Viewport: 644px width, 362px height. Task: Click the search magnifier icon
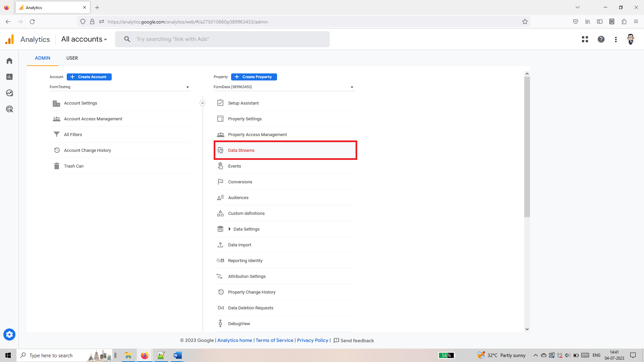click(127, 39)
